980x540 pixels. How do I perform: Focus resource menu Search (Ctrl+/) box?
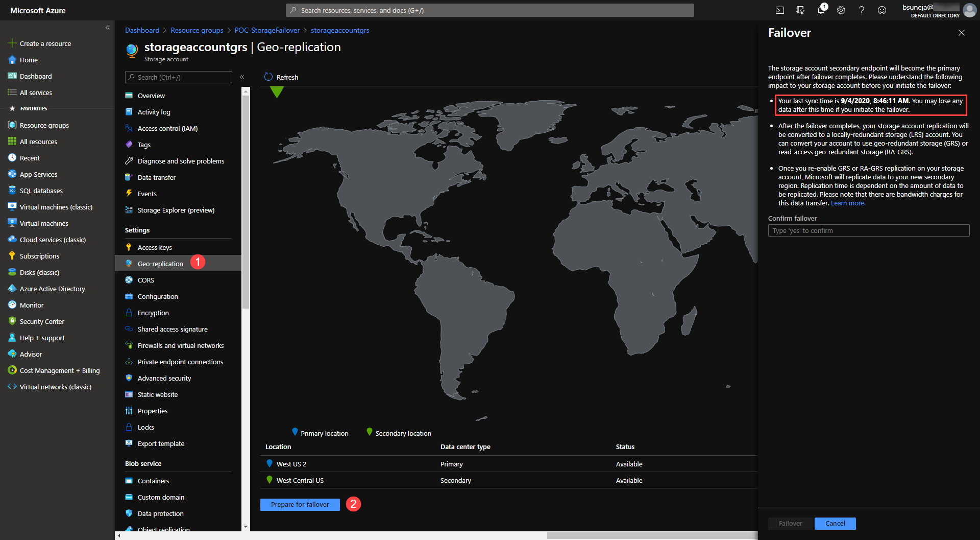[178, 77]
